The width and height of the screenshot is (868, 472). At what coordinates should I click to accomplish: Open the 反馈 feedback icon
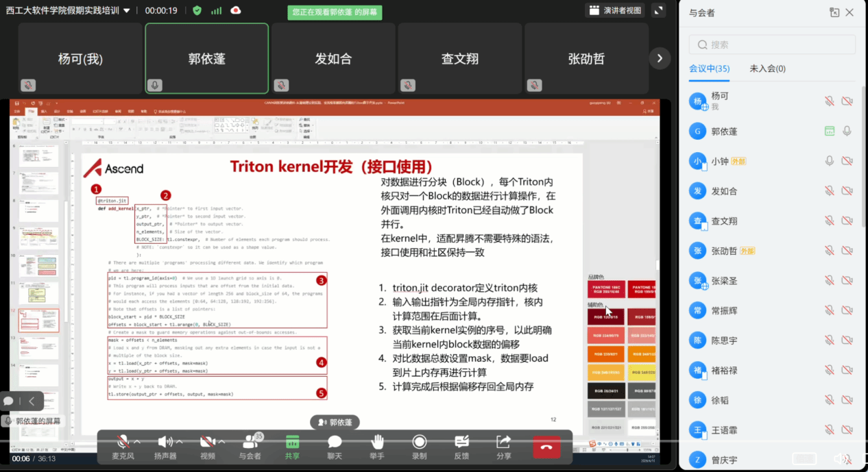pos(461,443)
